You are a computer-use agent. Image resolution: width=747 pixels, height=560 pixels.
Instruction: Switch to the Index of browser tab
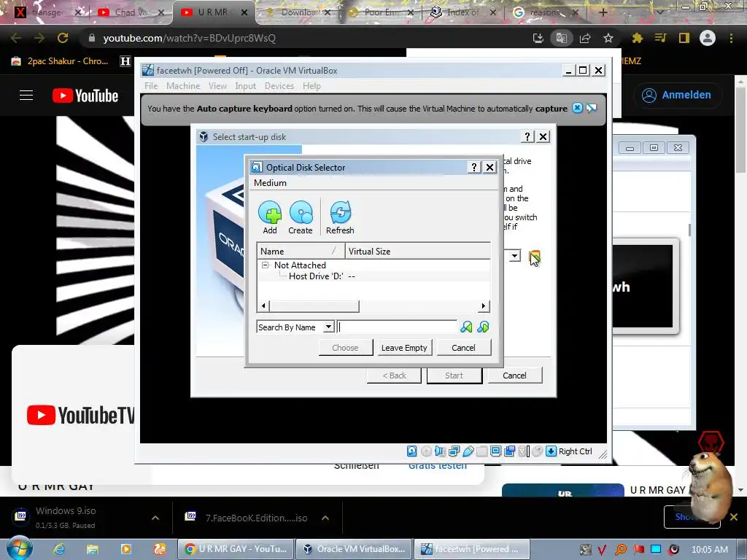click(x=462, y=12)
